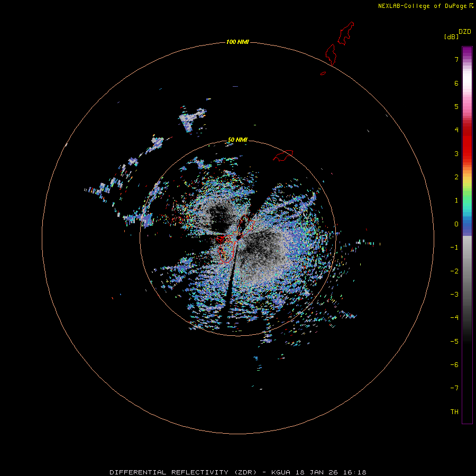Click the scale value -5 next to the color bar
Screen dimensions: 476x476
point(454,342)
